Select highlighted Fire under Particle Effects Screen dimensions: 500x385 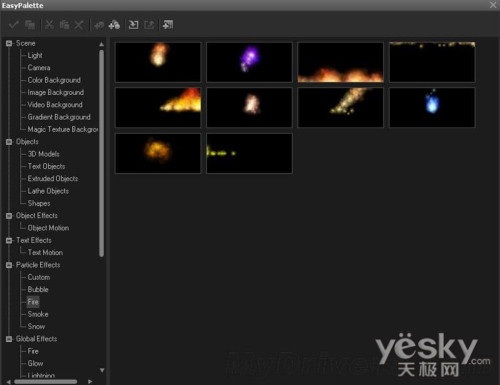33,302
